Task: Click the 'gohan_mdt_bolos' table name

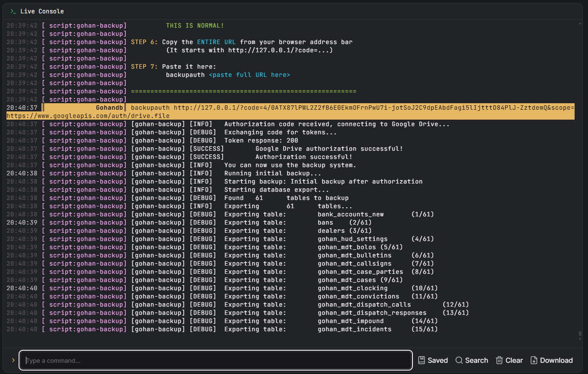Action: pyautogui.click(x=347, y=247)
